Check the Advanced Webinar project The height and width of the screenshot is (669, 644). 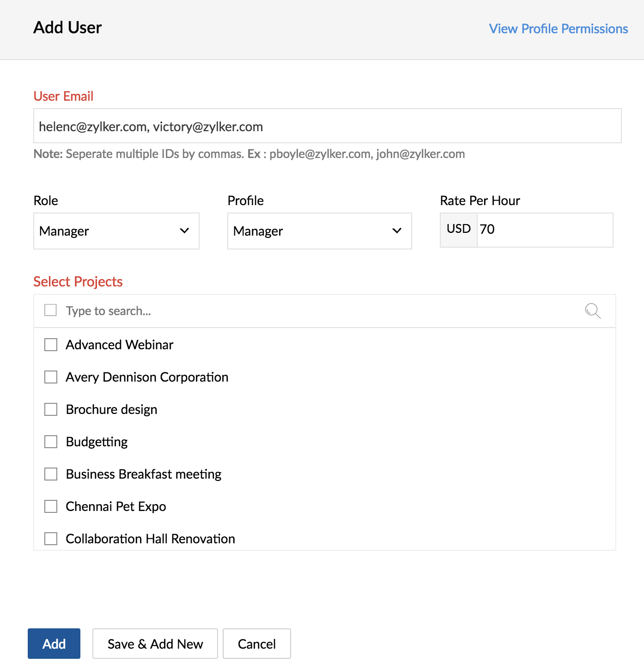[51, 345]
